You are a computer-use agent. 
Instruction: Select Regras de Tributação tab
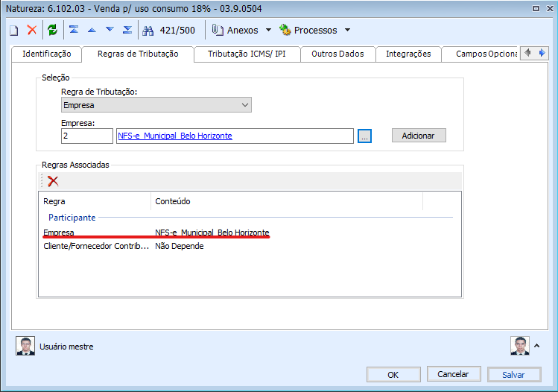pos(138,54)
